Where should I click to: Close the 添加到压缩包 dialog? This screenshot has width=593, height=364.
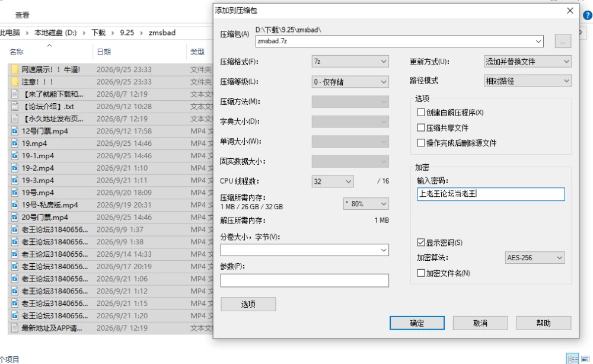tap(570, 11)
